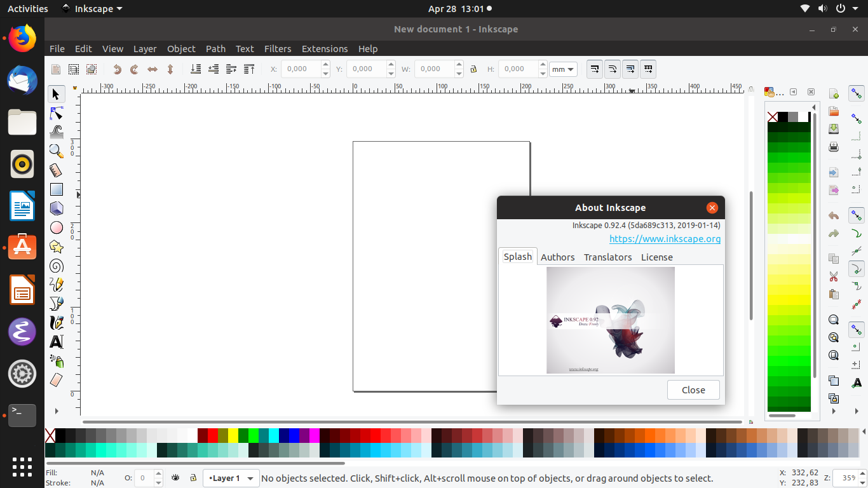Screen dimensions: 868x488
Task: Toggle the opacity lock near the layer indicator
Action: tap(193, 478)
